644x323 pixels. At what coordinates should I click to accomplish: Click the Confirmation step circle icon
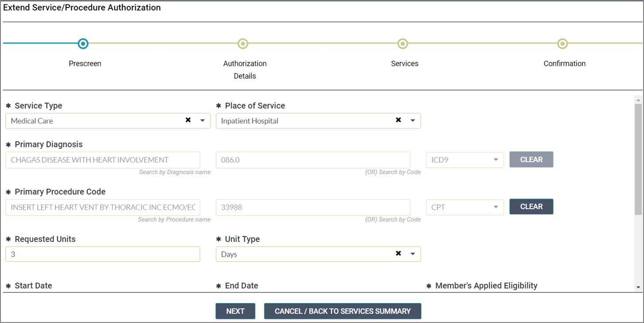563,43
